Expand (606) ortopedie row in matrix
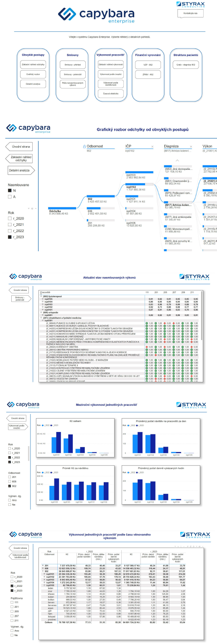 [x=41, y=312]
